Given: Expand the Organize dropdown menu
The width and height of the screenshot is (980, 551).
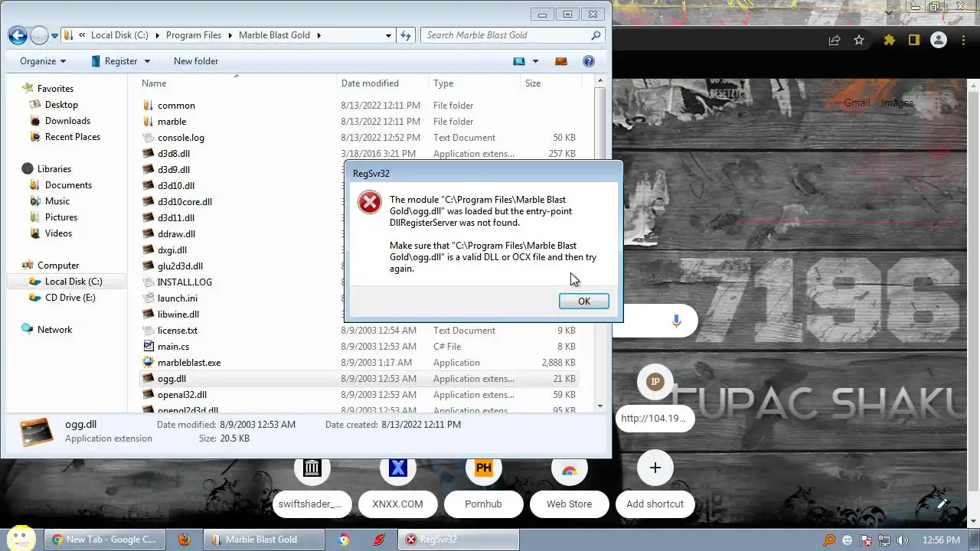Looking at the screenshot, I should (x=43, y=61).
